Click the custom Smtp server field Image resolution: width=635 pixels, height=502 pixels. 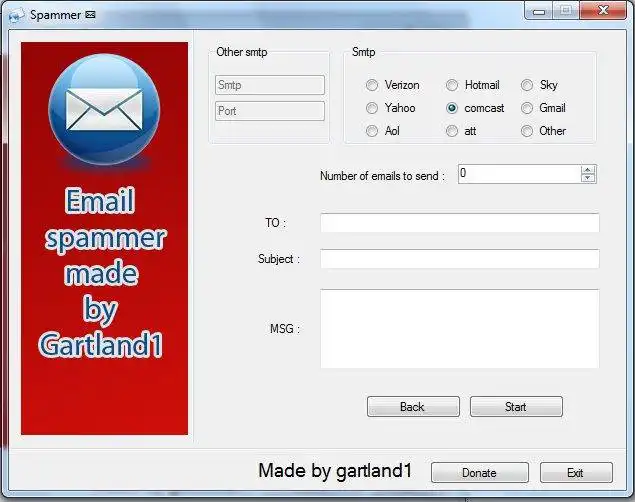pyautogui.click(x=270, y=85)
